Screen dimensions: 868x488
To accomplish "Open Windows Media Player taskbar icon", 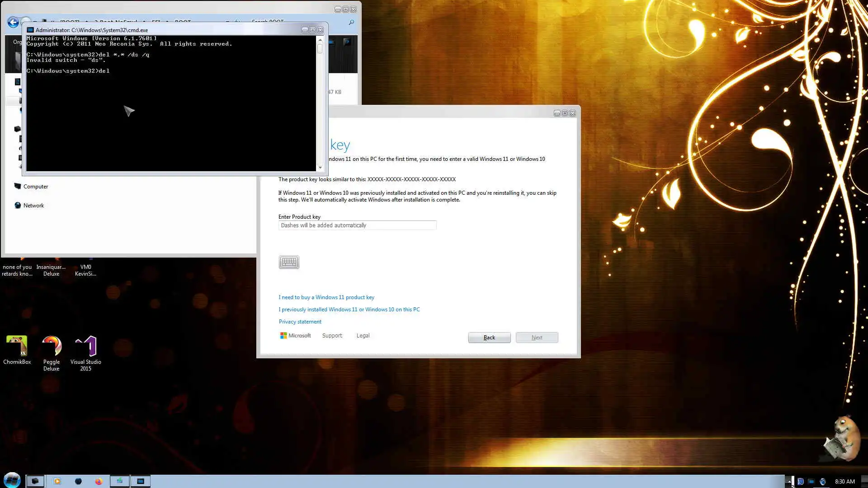I will click(x=57, y=481).
